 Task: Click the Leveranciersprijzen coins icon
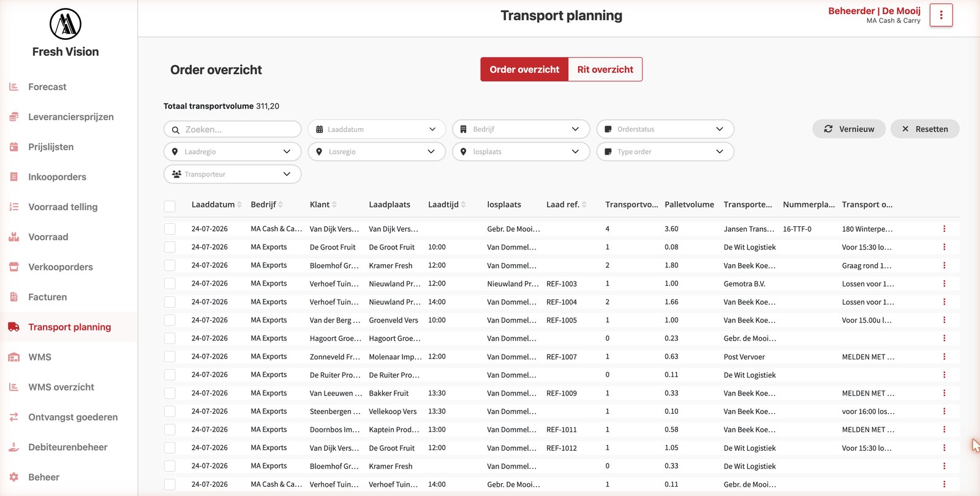pos(13,117)
